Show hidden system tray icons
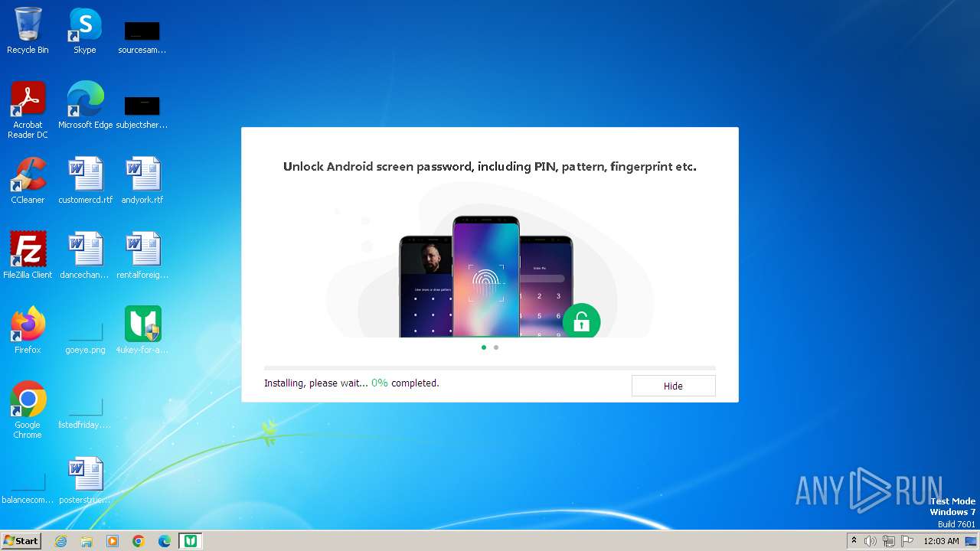 point(854,541)
